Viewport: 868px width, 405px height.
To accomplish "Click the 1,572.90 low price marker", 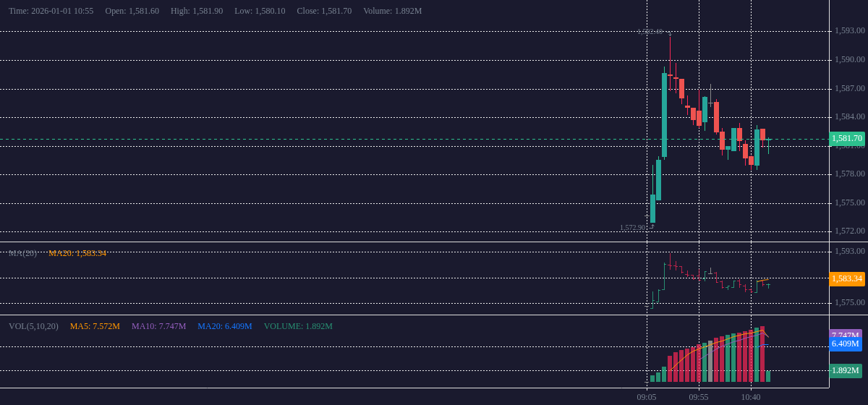I will 632,228.
